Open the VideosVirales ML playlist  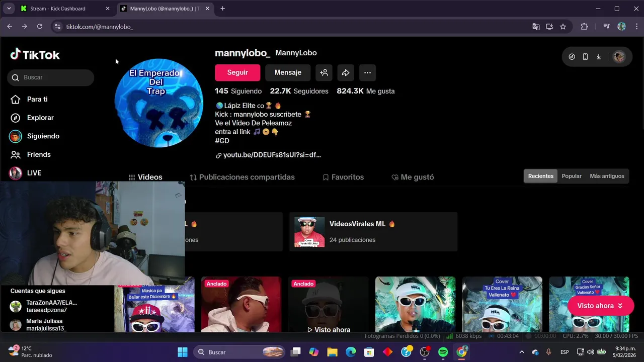(x=373, y=232)
